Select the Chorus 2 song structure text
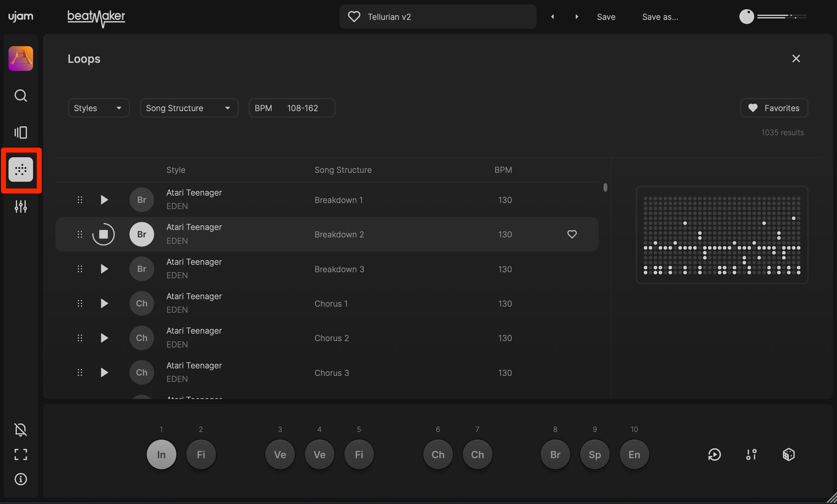This screenshot has height=504, width=837. tap(331, 338)
